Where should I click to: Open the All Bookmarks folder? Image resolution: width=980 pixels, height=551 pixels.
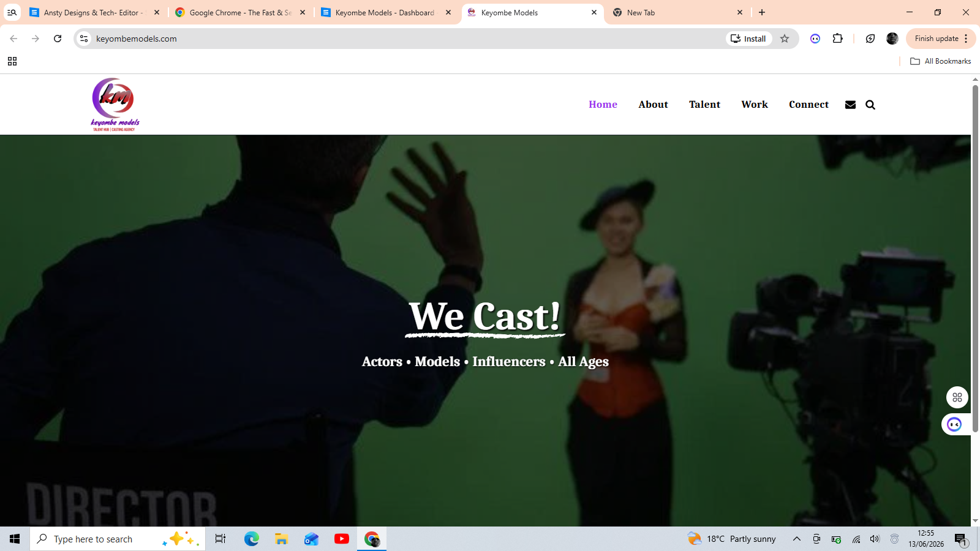tap(941, 61)
